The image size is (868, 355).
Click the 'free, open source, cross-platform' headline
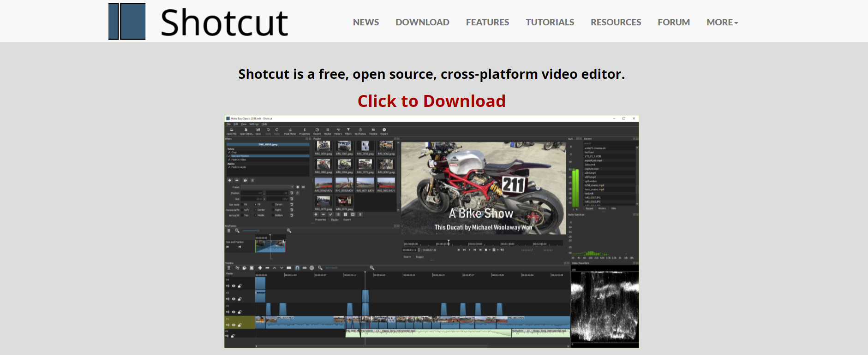[x=431, y=74]
